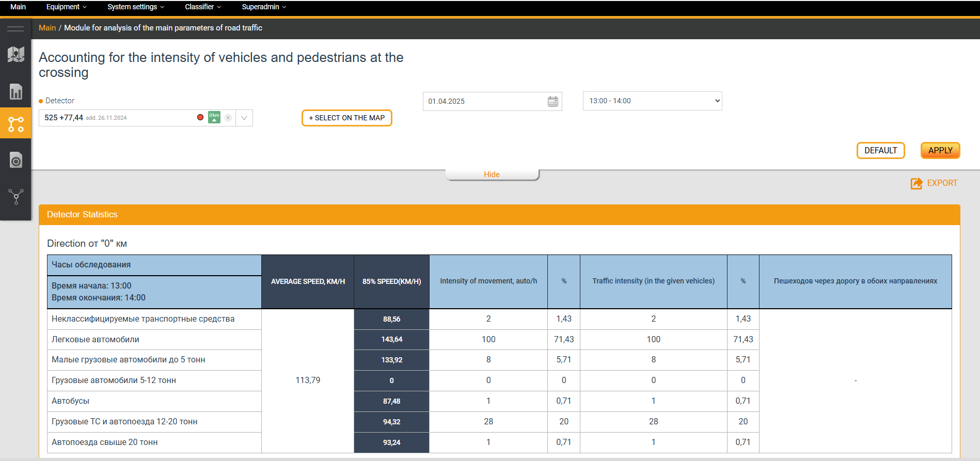Click the Average speed, km/h column header
This screenshot has height=461, width=980.
point(308,282)
